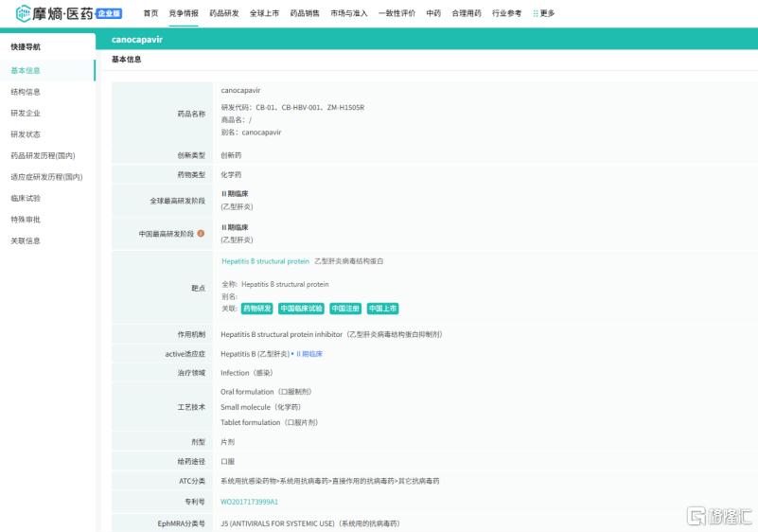This screenshot has width=758, height=532.
Task: Open the 更多 grid menu
Action: coord(543,13)
